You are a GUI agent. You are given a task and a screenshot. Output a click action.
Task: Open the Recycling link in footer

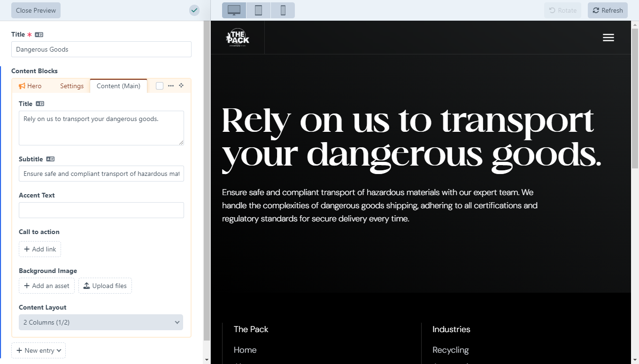(x=450, y=350)
